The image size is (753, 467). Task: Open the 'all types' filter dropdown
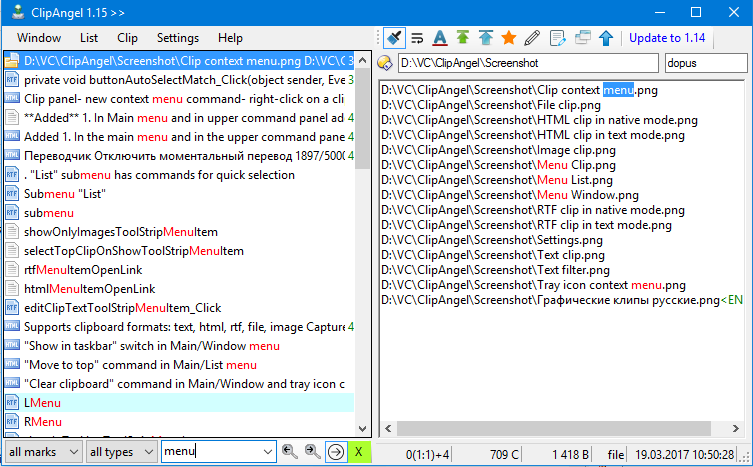(121, 452)
